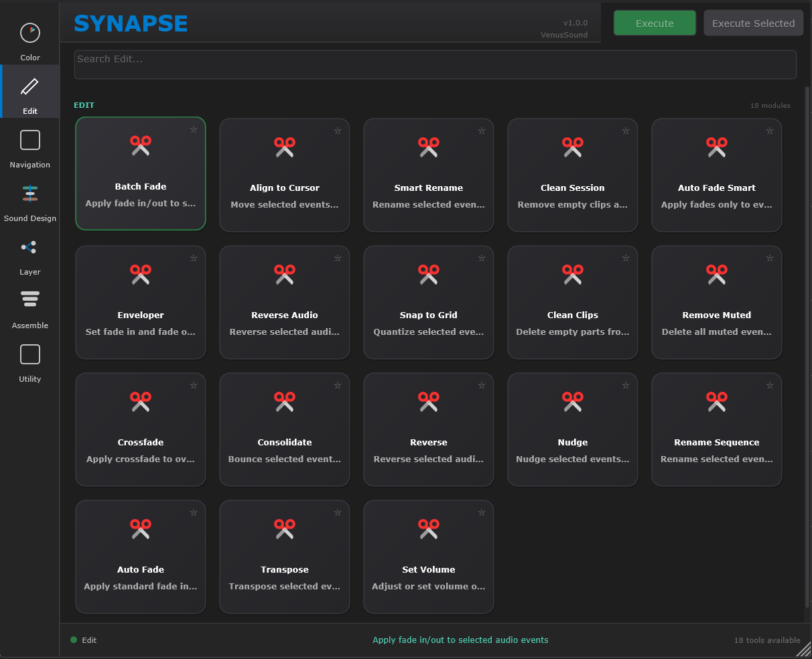Click the Set Volume scissors icon
This screenshot has height=659, width=812.
click(429, 528)
